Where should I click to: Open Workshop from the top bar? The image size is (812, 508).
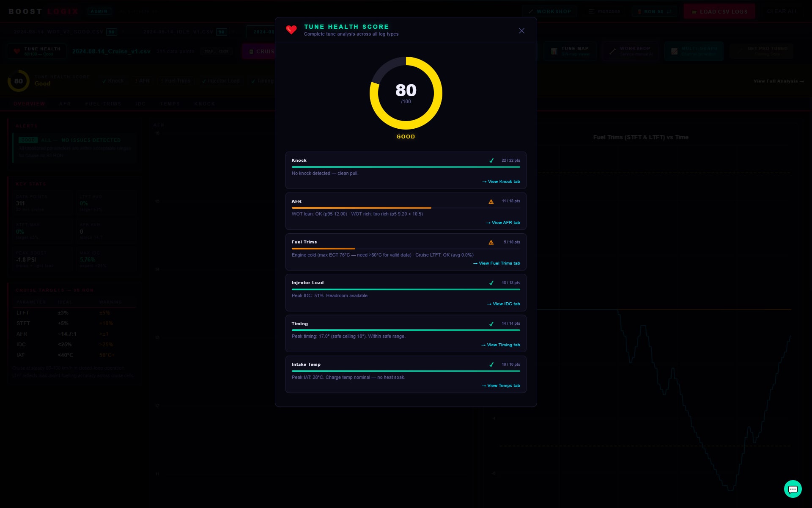[549, 11]
